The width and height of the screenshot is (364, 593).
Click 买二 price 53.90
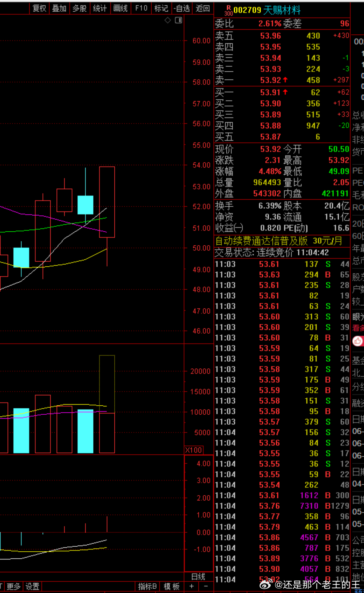click(271, 104)
